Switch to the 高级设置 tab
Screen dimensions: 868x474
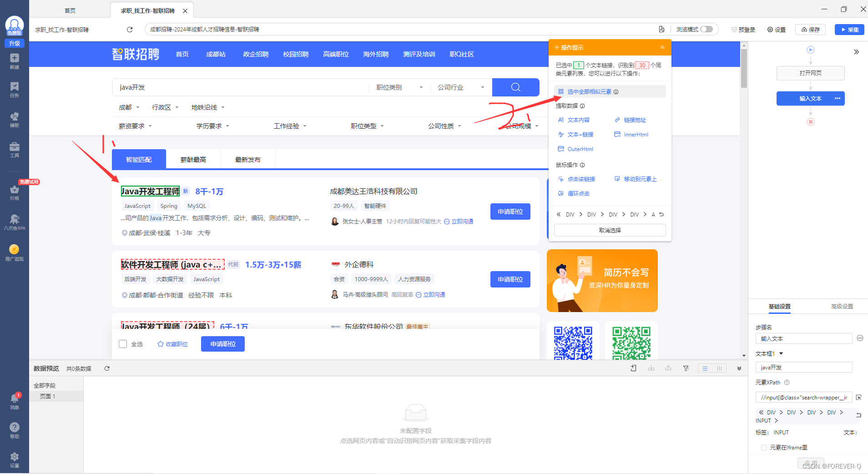[x=842, y=307]
